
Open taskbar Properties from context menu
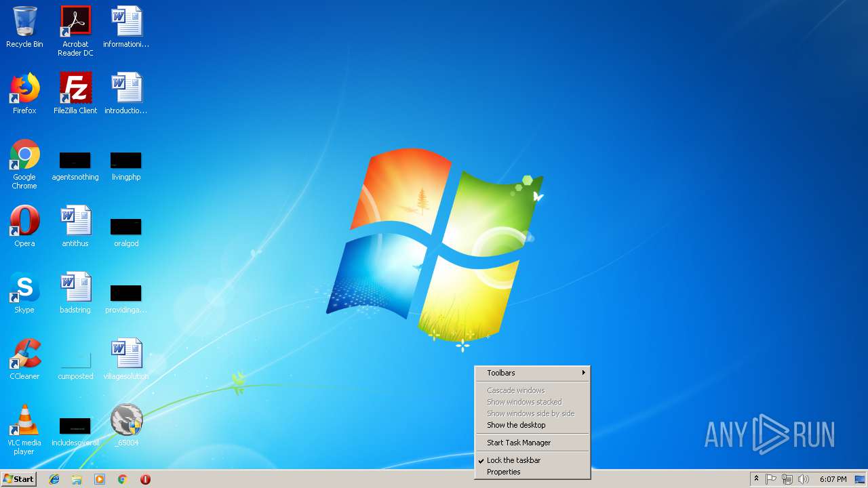pos(532,472)
